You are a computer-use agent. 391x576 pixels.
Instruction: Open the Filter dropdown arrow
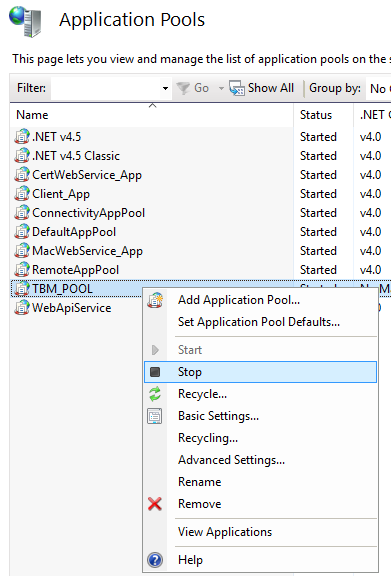point(165,88)
